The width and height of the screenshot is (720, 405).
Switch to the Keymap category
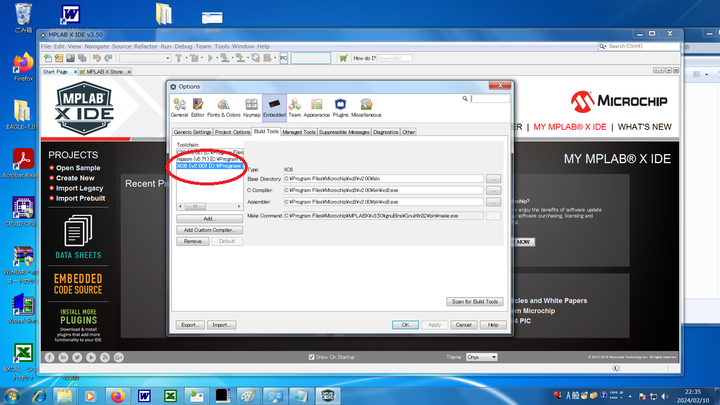coord(251,107)
